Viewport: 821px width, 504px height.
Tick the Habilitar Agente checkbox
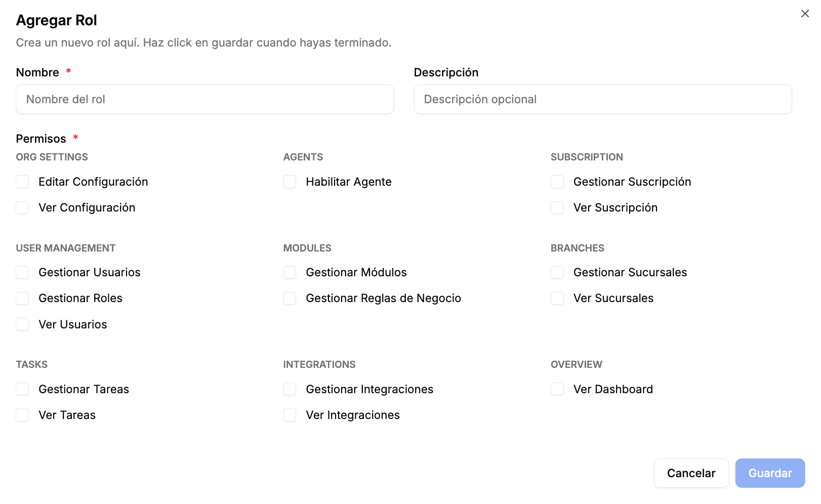tap(290, 182)
